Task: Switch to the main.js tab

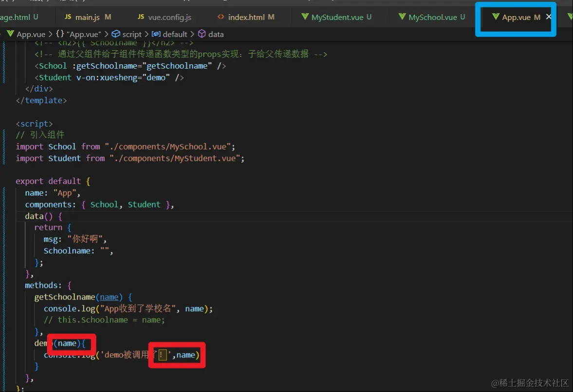Action: [88, 17]
